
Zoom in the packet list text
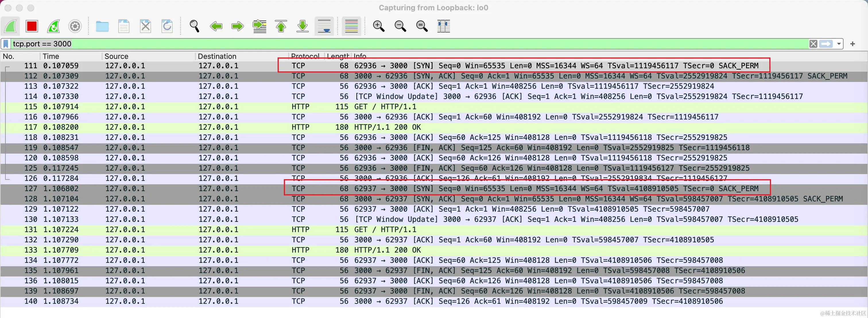pos(378,26)
